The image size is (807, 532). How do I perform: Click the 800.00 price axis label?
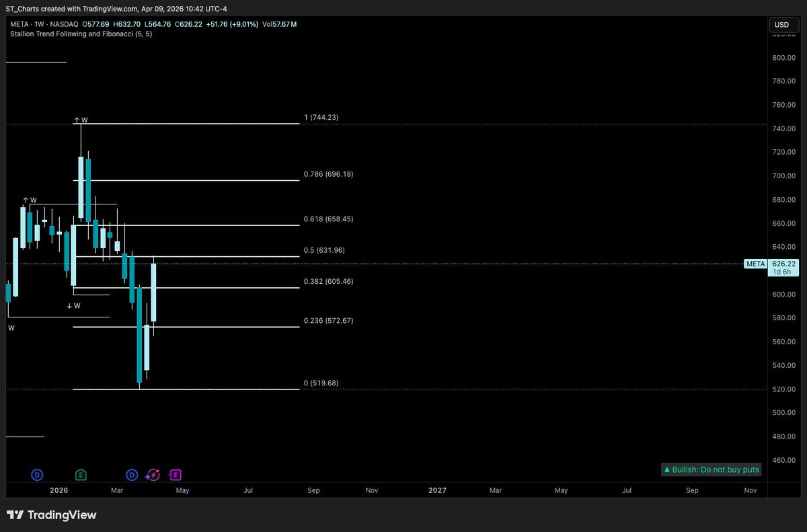click(x=784, y=58)
